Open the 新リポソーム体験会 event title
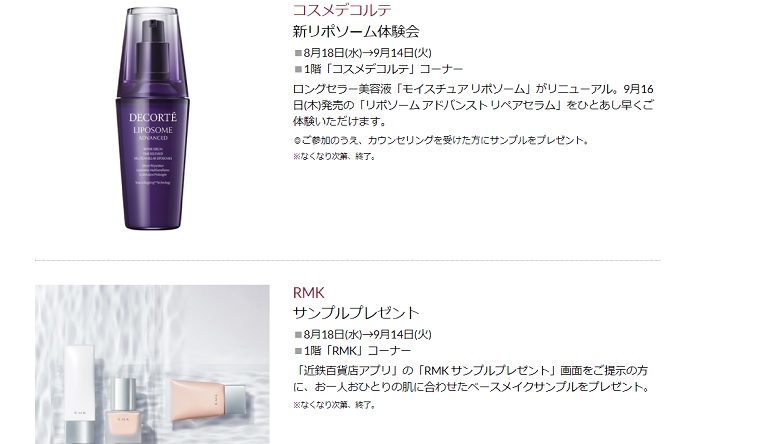The height and width of the screenshot is (444, 760). (356, 32)
